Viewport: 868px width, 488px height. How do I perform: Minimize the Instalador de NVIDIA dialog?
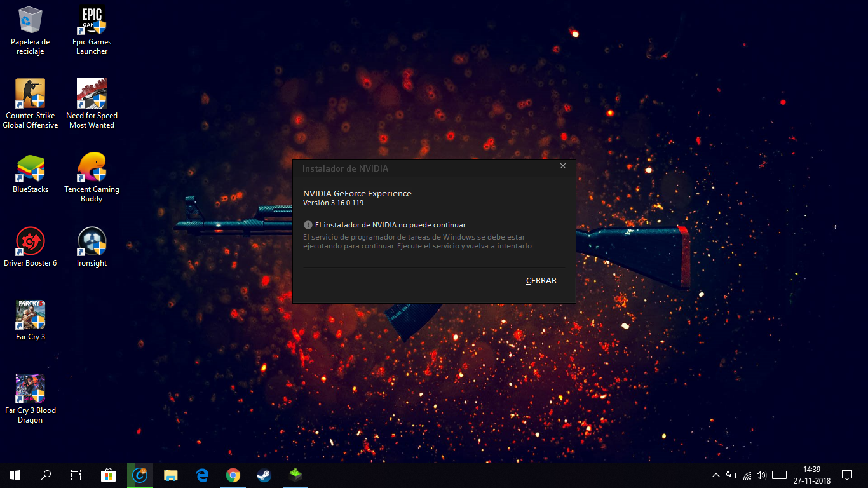pyautogui.click(x=548, y=166)
